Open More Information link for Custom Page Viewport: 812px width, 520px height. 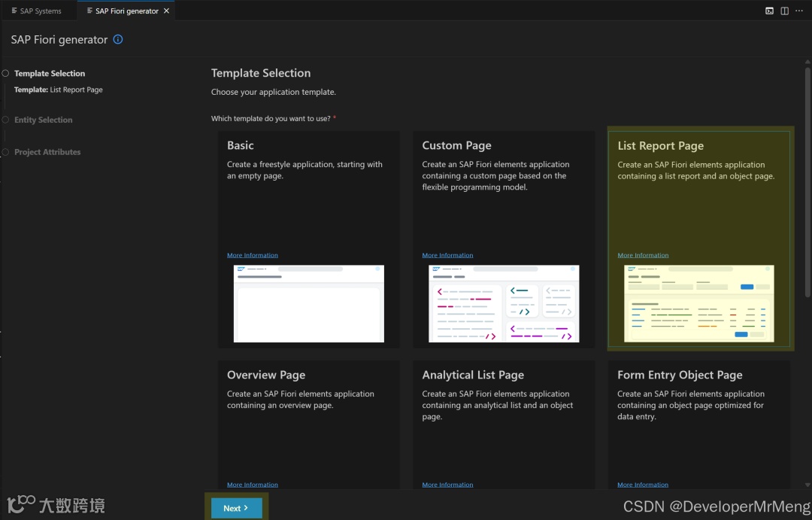[x=447, y=255]
